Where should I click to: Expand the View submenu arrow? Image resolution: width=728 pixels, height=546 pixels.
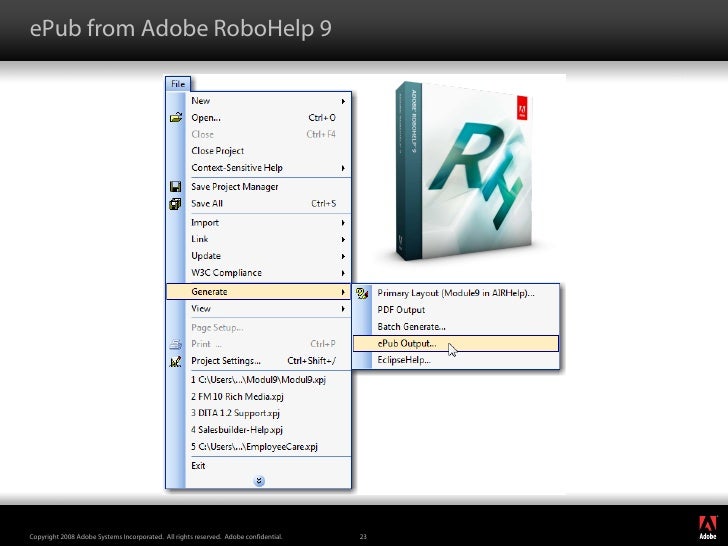pyautogui.click(x=343, y=309)
